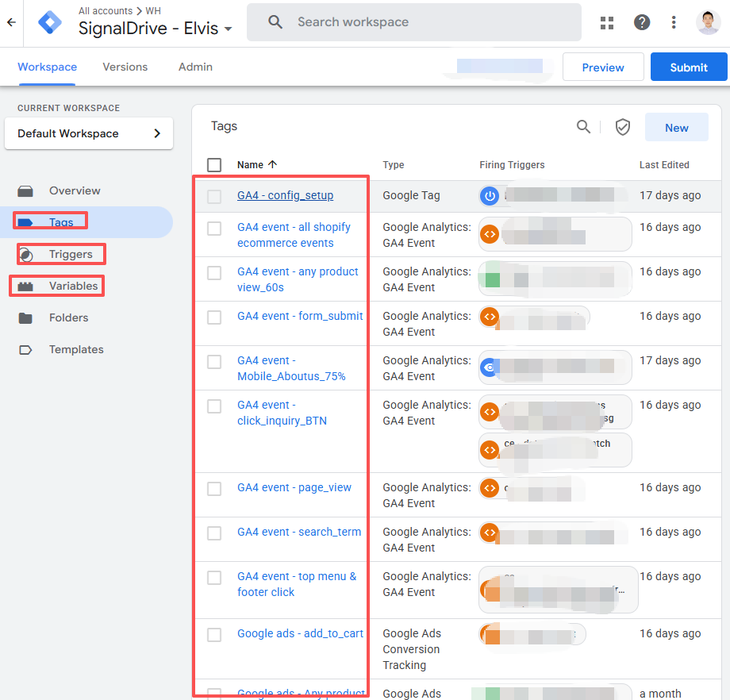Open the three-dot more options menu
The width and height of the screenshot is (730, 700).
tap(674, 22)
